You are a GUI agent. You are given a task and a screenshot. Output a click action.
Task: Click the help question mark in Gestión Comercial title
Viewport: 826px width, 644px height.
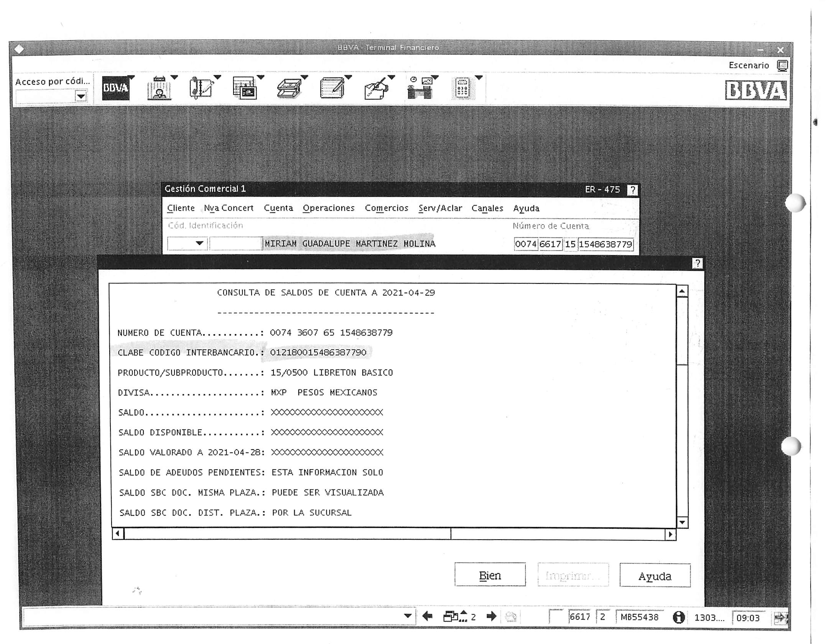point(632,190)
